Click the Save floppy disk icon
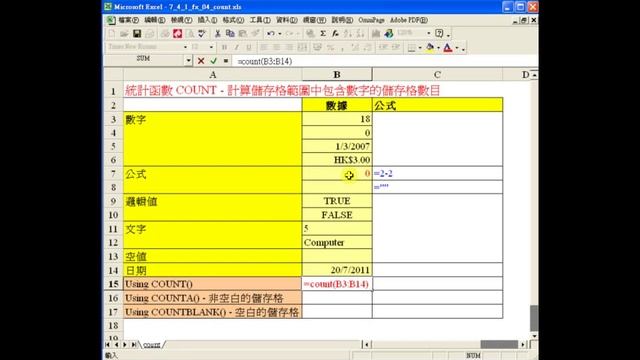The width and height of the screenshot is (640, 360). pos(137,33)
